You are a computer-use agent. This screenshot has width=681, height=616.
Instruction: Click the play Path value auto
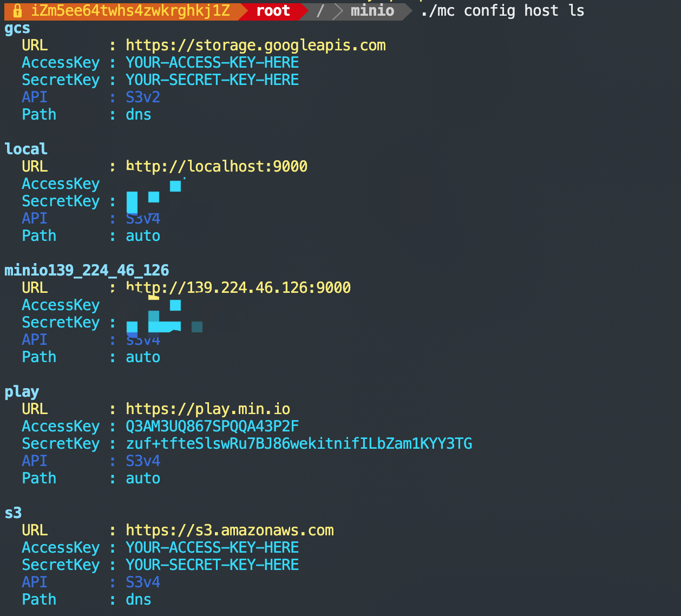coord(143,478)
